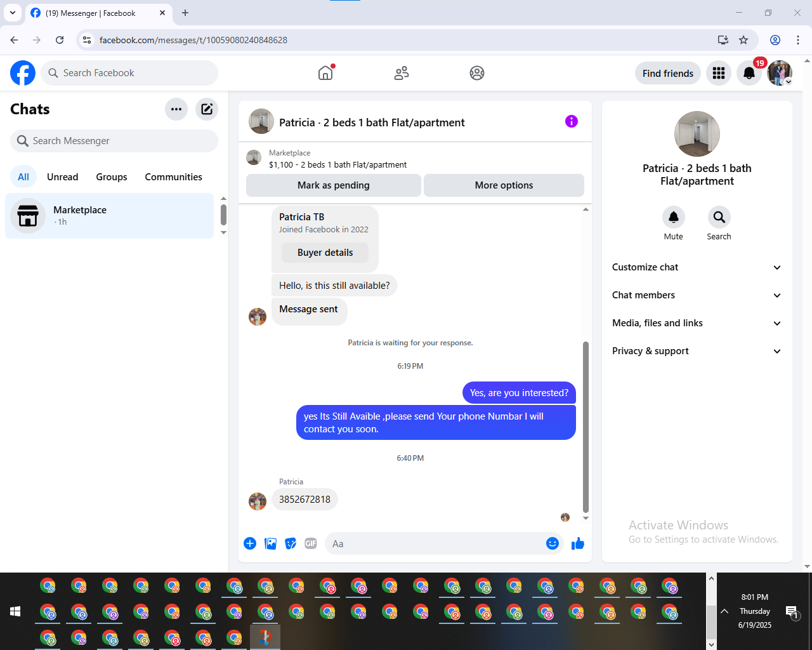Screen dimensions: 812x650
Task: Click install app icon in address bar
Action: click(x=723, y=40)
